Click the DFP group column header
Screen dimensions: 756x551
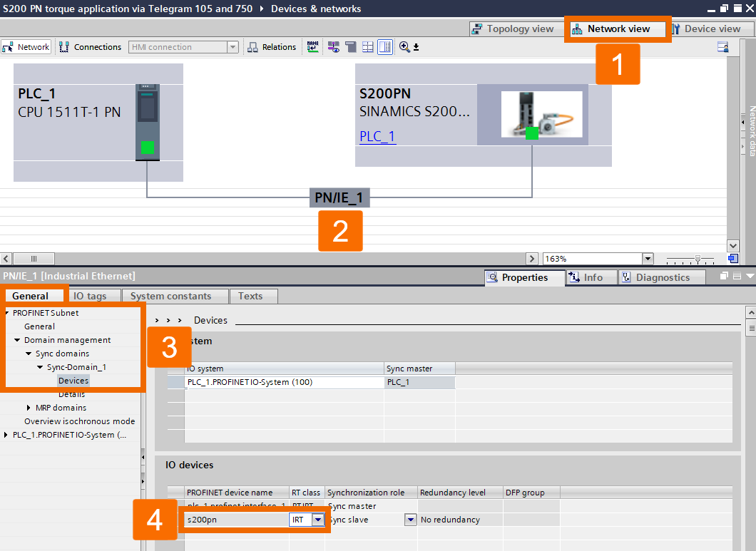(531, 493)
